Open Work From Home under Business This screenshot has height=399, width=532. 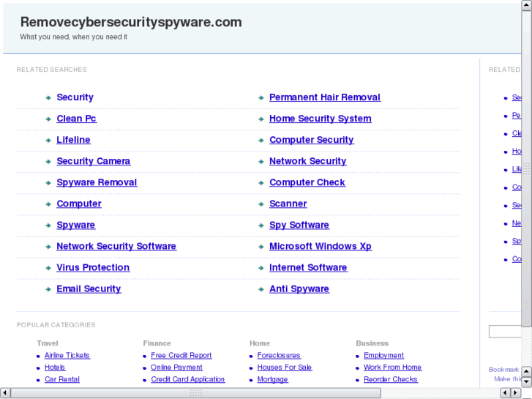[392, 368]
